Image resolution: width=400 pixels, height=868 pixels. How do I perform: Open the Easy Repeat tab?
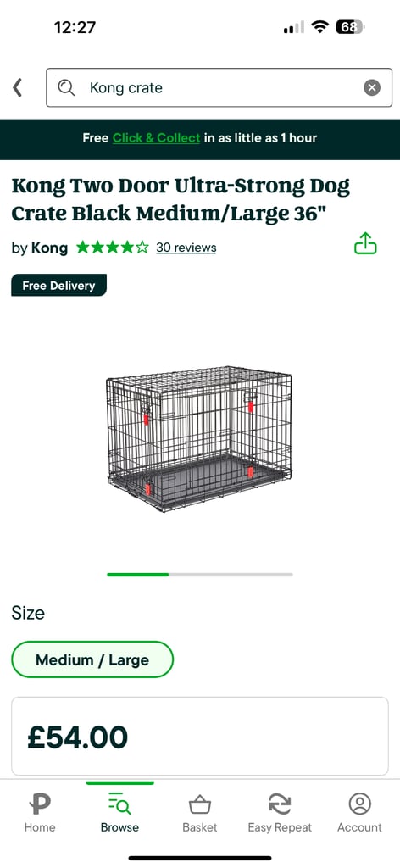tap(280, 812)
